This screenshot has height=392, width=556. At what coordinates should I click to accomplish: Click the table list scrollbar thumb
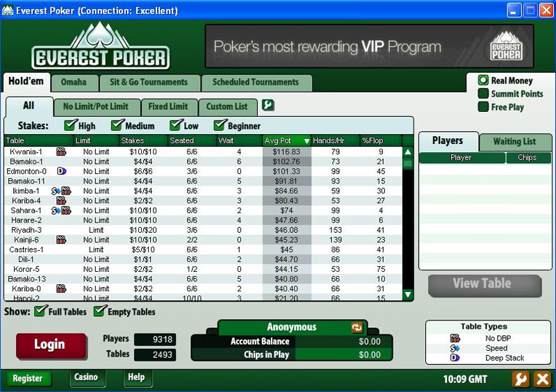coord(408,163)
